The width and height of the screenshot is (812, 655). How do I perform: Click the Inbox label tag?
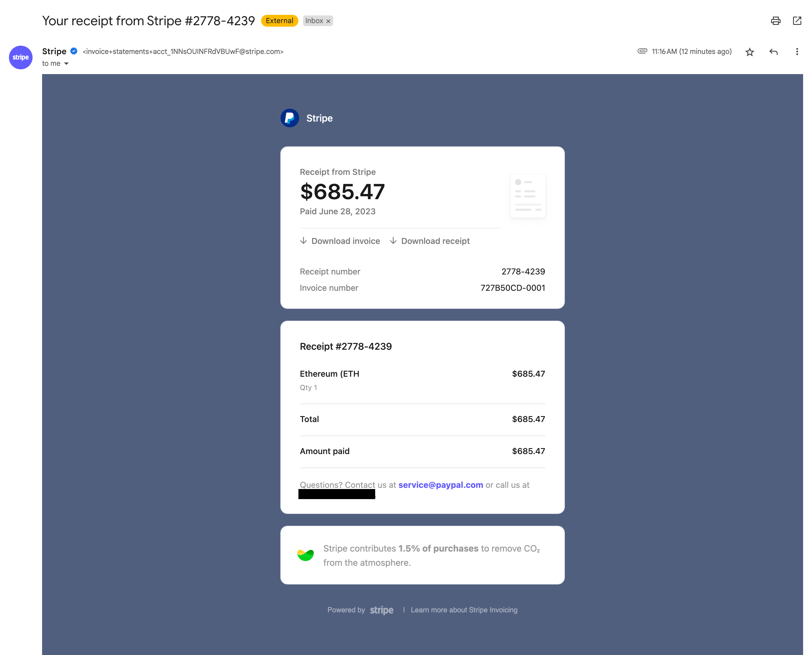tap(314, 21)
